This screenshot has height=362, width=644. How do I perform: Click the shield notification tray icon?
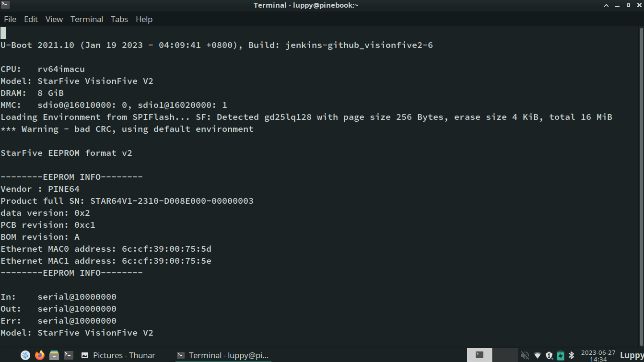(x=549, y=355)
